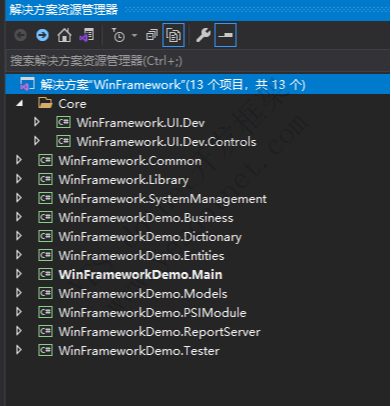Viewport: 391px width, 406px height.
Task: Click the solution icon beside 'WinFramework'
Action: tap(27, 84)
